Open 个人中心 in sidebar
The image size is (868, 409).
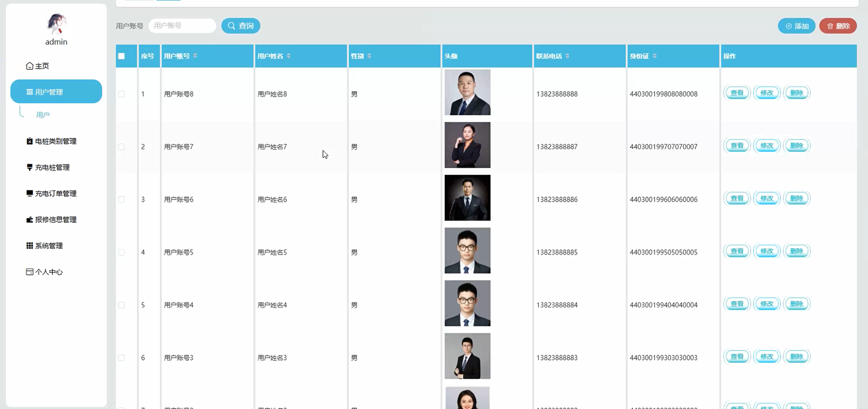click(45, 272)
